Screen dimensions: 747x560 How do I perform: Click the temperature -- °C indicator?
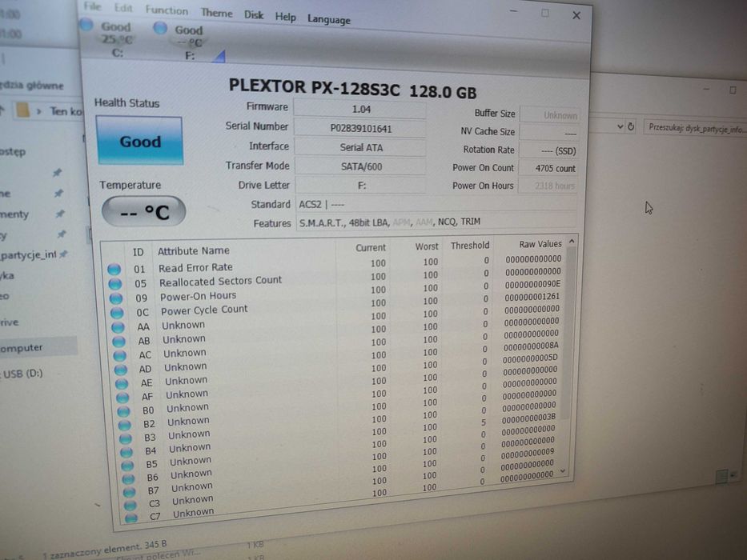point(144,211)
